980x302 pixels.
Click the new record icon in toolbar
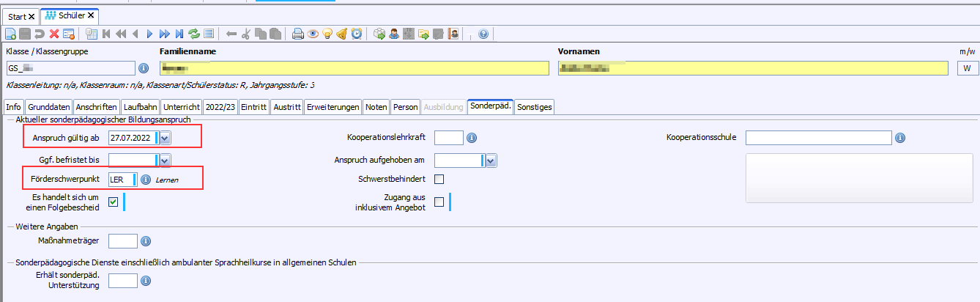[x=10, y=34]
